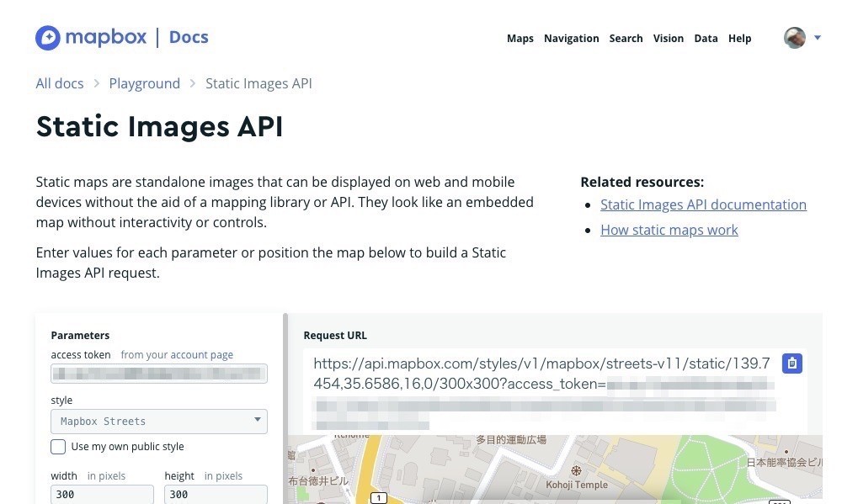The width and height of the screenshot is (858, 504).
Task: Open the Mapbox Streets style dropdown
Action: (159, 422)
